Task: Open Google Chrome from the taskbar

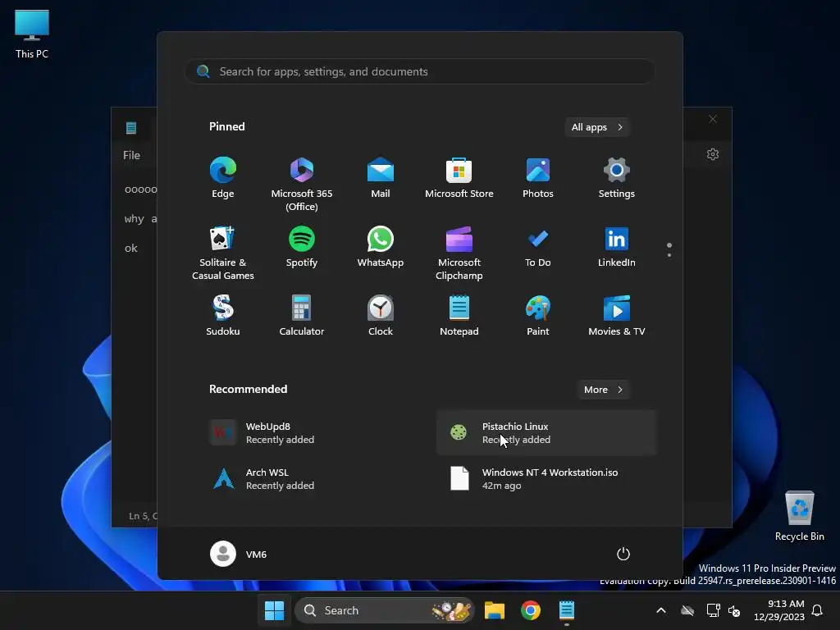Action: click(531, 610)
